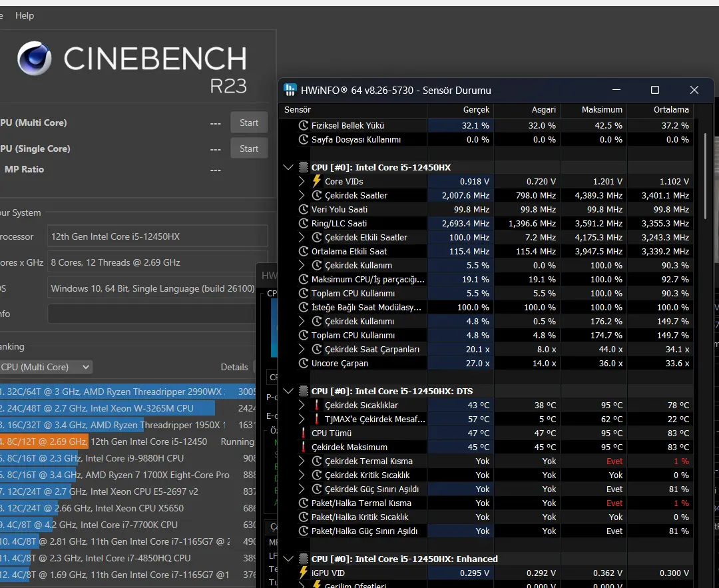Click the clock icon beside İsteğe Bağlı Saat Modülasyonu
This screenshot has height=588, width=719.
pos(303,307)
